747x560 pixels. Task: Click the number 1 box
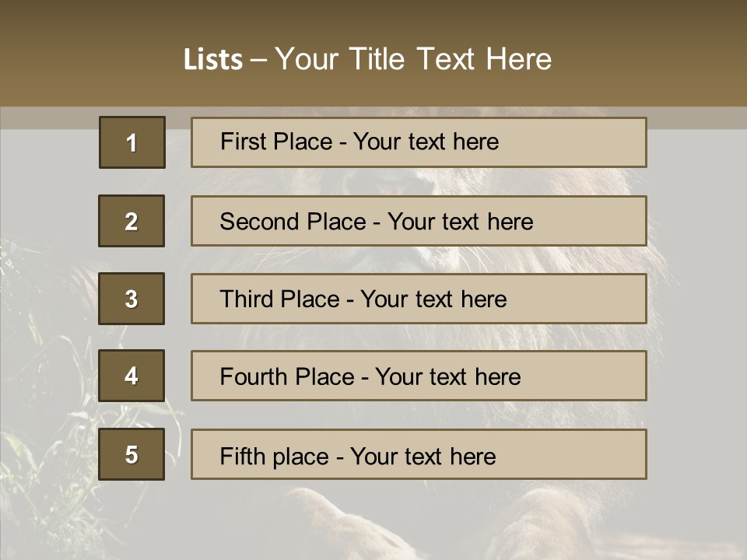click(132, 142)
